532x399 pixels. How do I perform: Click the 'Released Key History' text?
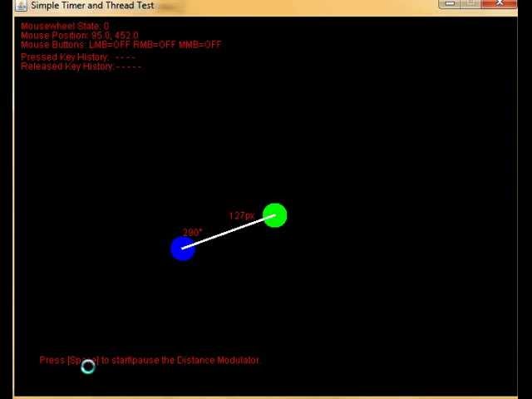point(81,66)
